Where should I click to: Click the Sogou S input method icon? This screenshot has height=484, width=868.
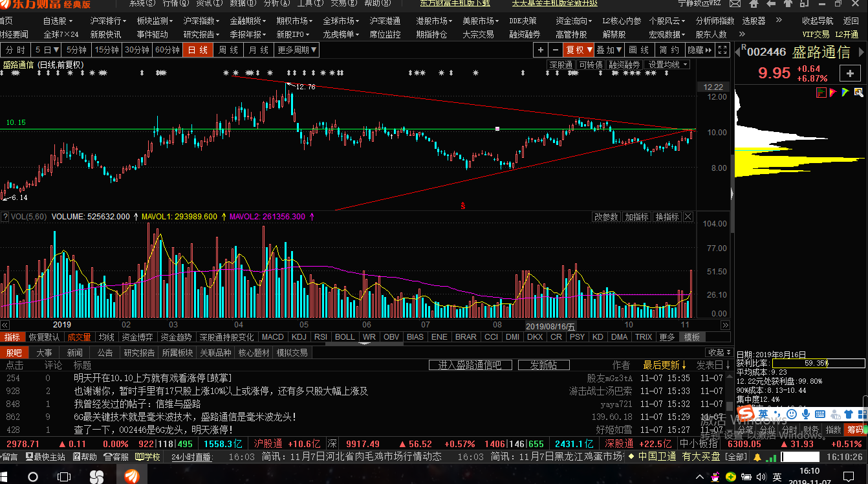(746, 414)
